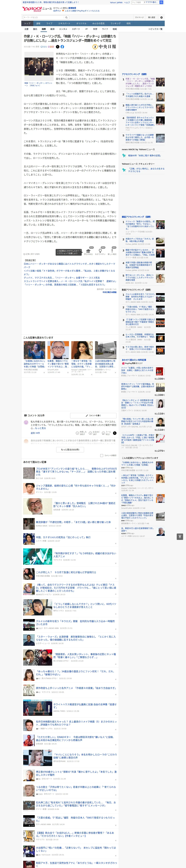
Task: Click the Yahoo! JAPAN News logo
Action: point(37,9)
